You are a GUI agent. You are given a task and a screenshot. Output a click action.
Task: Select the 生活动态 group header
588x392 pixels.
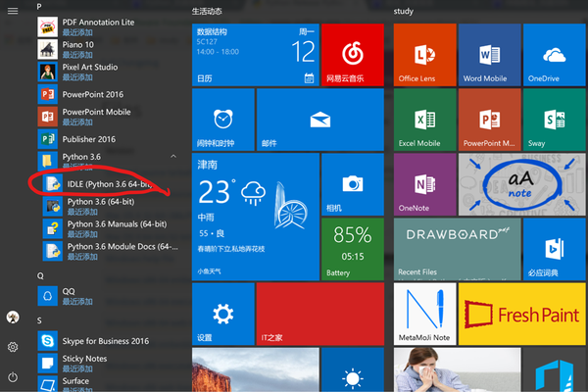point(207,11)
